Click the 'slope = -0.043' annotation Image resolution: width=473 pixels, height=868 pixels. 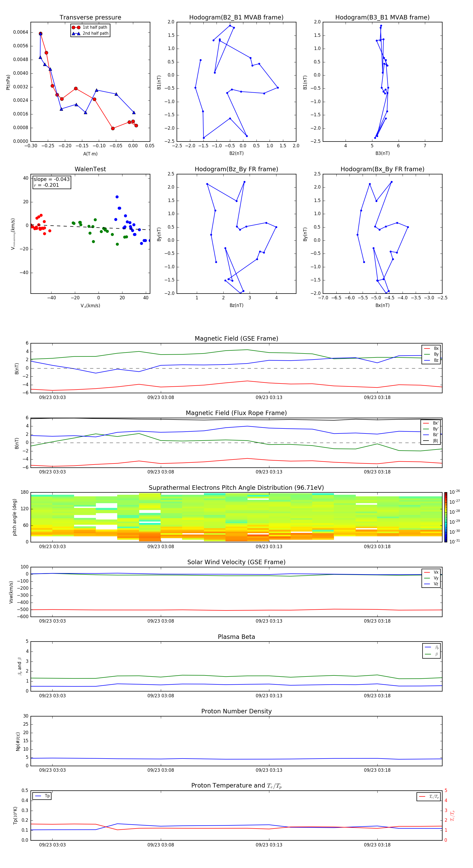(x=52, y=179)
